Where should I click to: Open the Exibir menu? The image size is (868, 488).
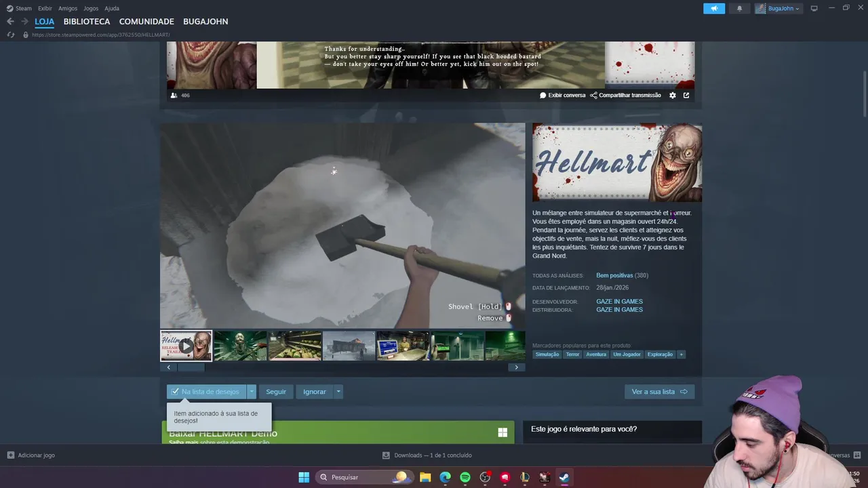(45, 8)
